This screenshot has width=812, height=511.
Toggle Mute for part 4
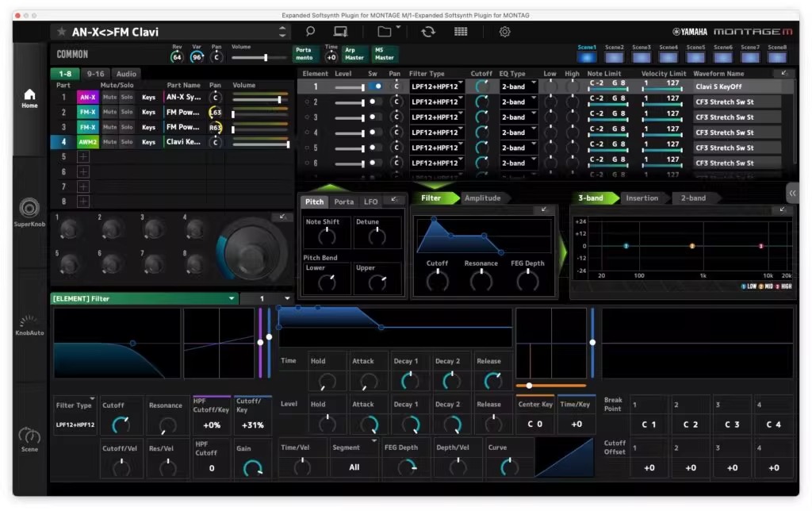[x=109, y=142]
